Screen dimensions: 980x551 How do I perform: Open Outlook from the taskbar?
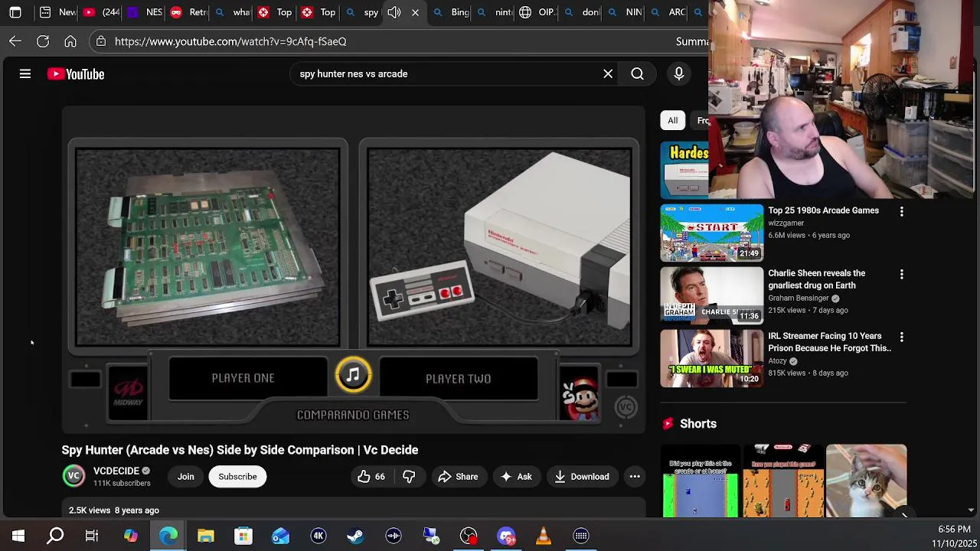click(281, 536)
